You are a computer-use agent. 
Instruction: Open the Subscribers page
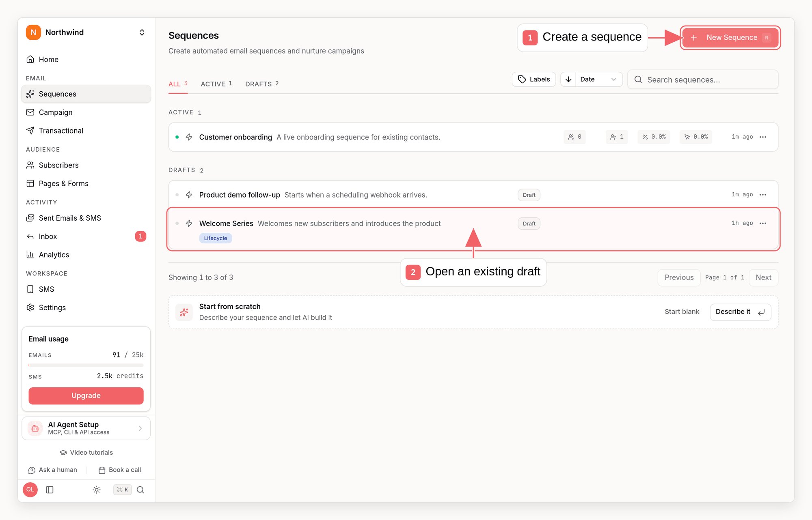tap(86, 165)
